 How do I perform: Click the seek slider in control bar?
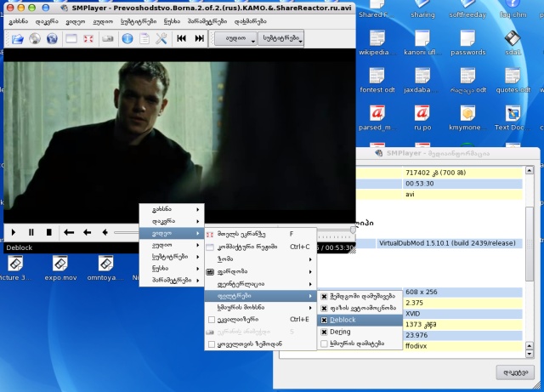[x=127, y=232]
